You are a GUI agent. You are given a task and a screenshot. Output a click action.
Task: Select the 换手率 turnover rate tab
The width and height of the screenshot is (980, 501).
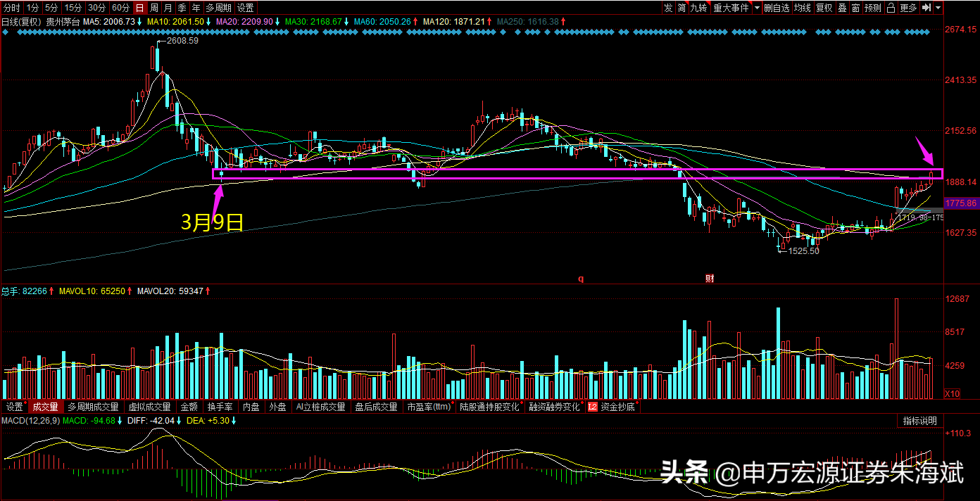pos(220,407)
